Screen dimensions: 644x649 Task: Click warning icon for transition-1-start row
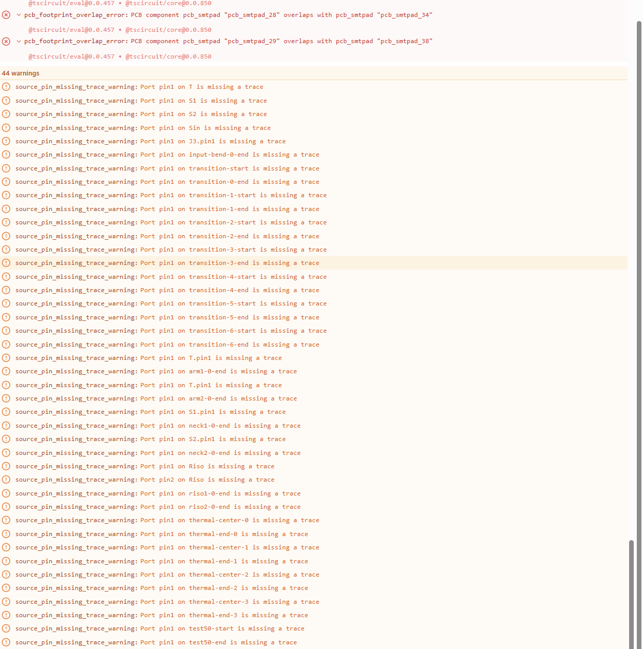[x=6, y=195]
